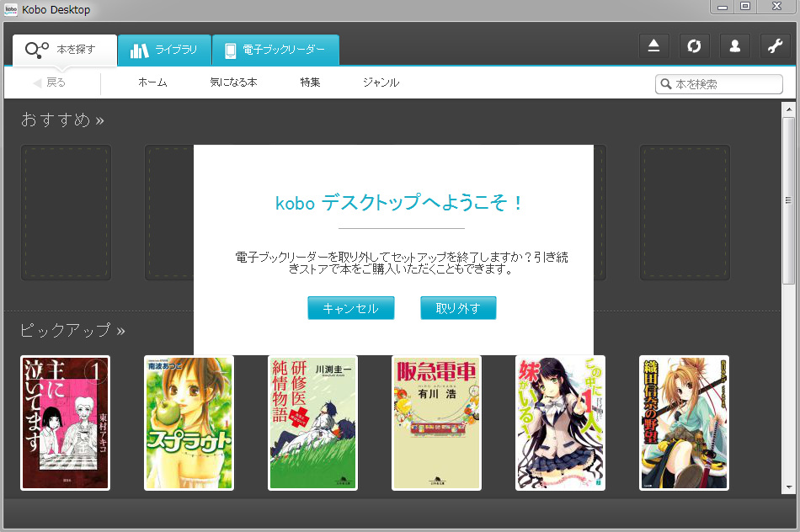Select the 本を探す tab

(x=64, y=51)
